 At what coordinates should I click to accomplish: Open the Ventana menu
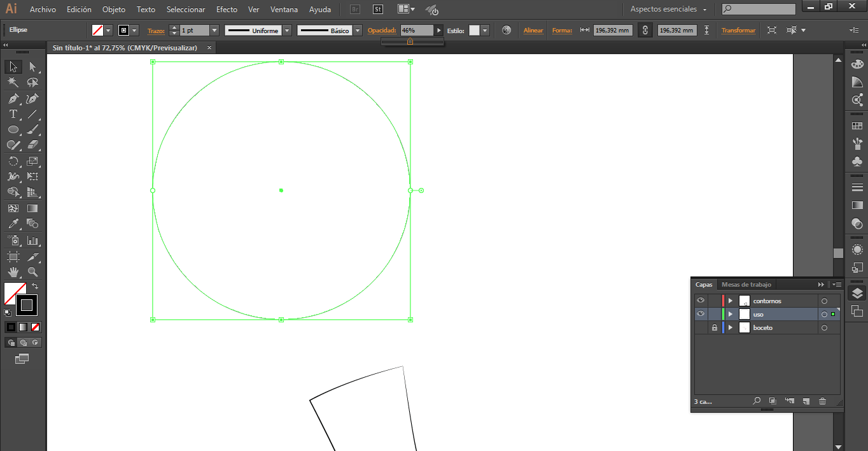pos(284,10)
